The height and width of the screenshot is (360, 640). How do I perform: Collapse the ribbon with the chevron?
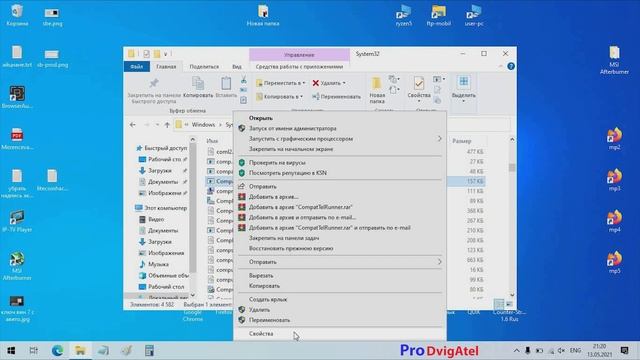500,66
